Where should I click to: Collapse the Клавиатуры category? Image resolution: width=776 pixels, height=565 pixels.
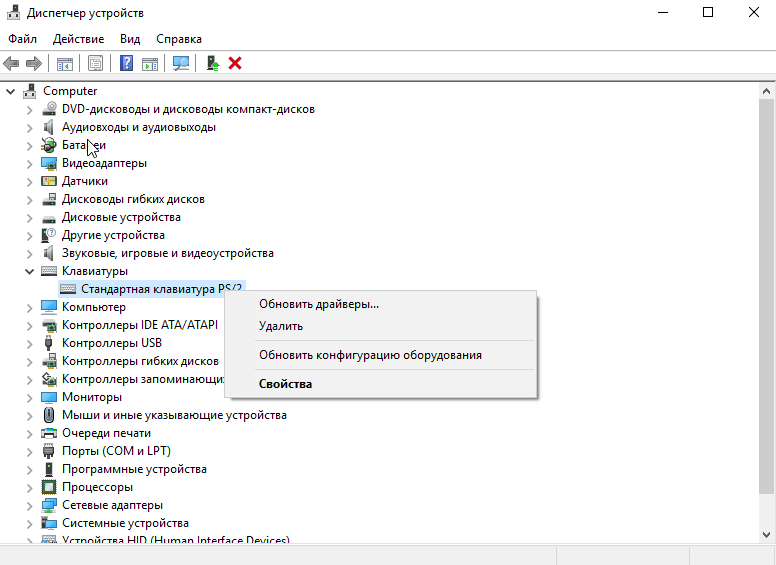click(x=30, y=271)
